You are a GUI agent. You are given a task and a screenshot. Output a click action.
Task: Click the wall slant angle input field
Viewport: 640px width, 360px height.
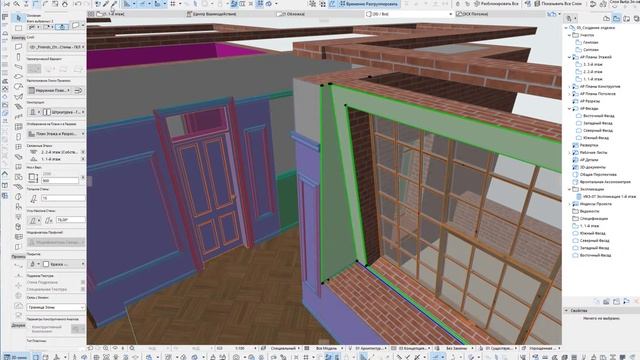70,220
